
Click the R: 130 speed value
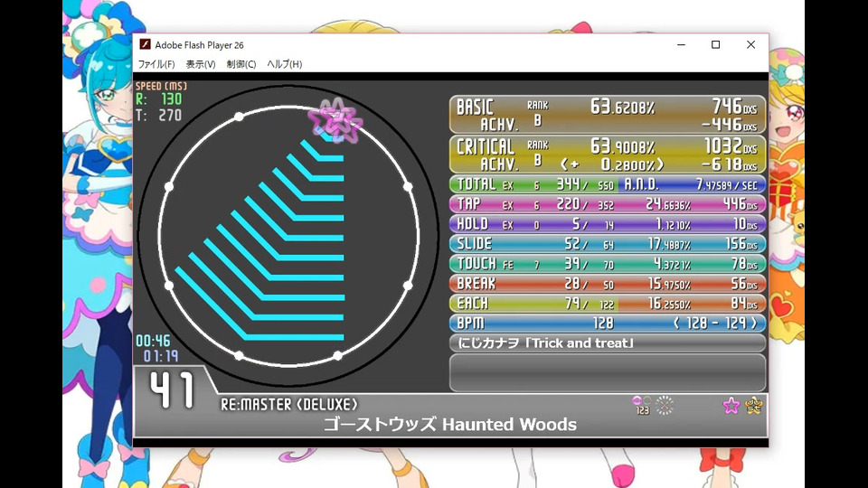159,99
